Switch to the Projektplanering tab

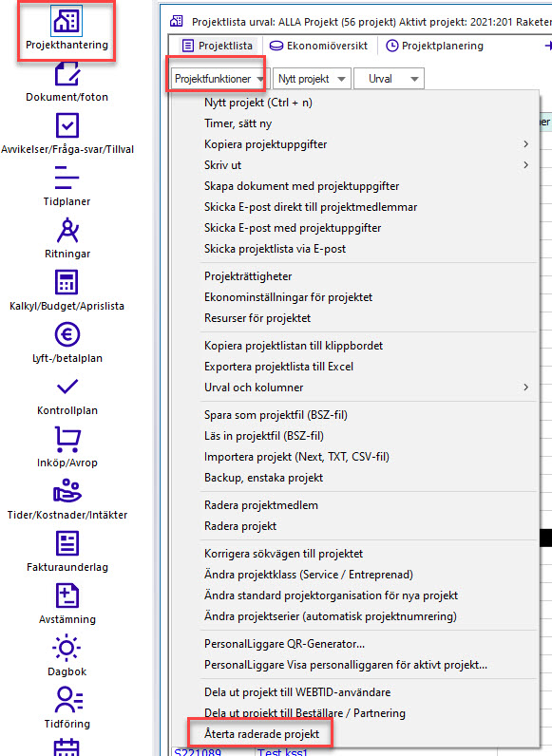[435, 46]
